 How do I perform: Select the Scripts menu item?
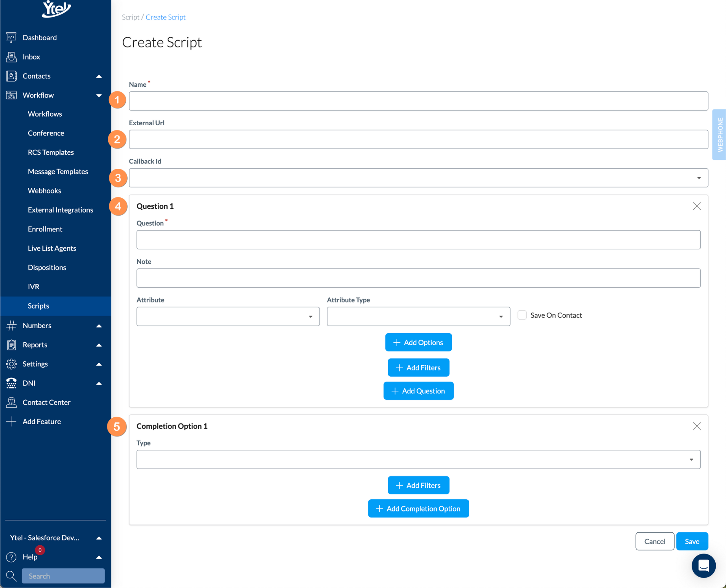(56, 306)
